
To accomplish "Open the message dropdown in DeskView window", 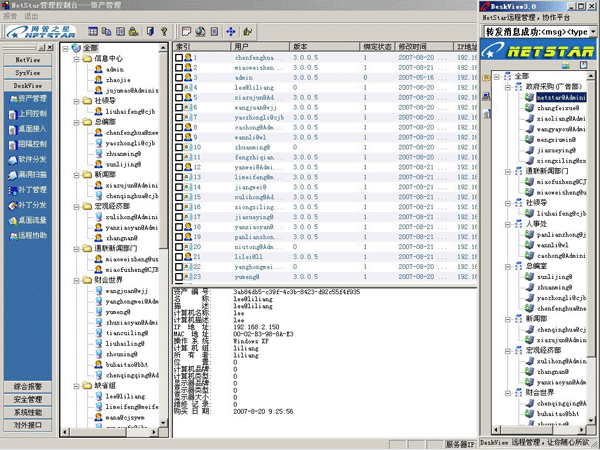I will [x=593, y=32].
